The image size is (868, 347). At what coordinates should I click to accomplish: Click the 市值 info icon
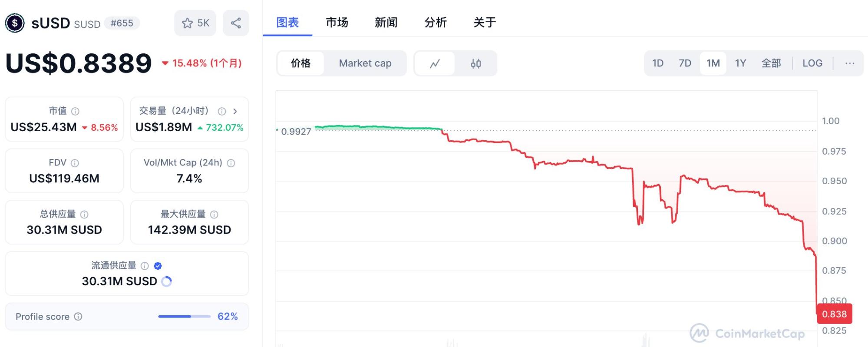[x=76, y=111]
